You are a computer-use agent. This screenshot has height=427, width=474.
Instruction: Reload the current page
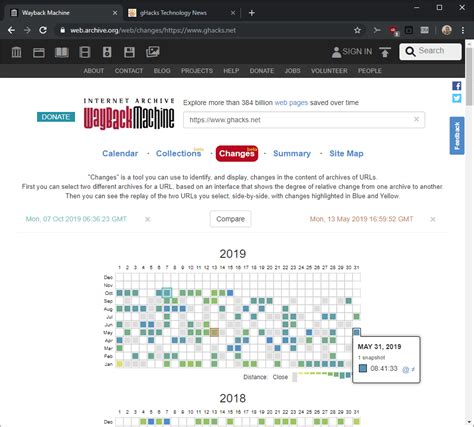[43, 30]
